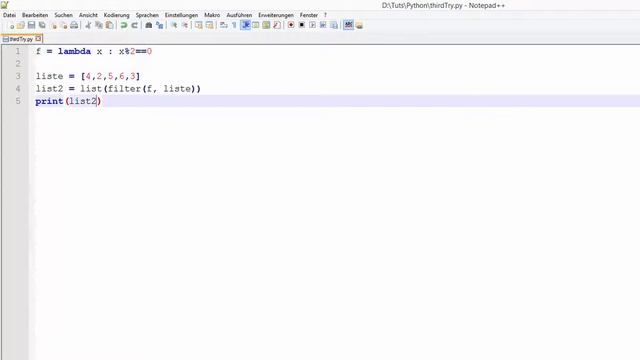This screenshot has width=640, height=360.
Task: Open the Kodierung menu
Action: (116, 15)
